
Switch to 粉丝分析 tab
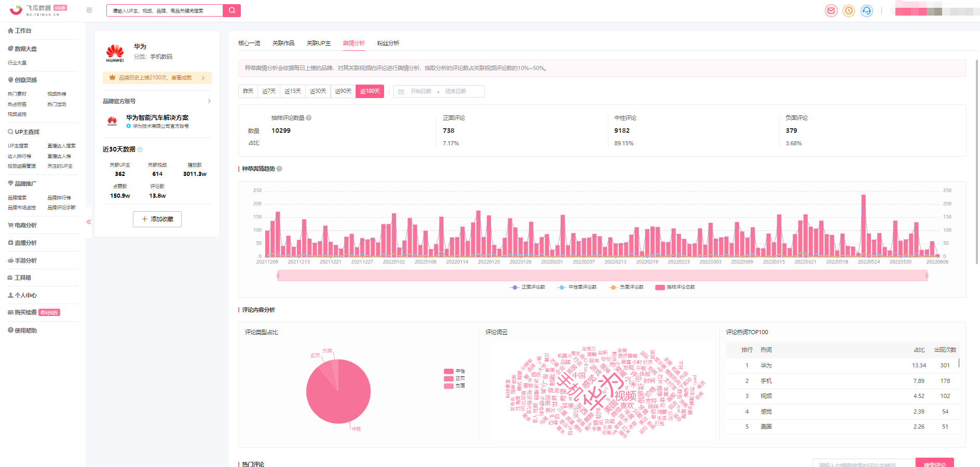pyautogui.click(x=388, y=43)
